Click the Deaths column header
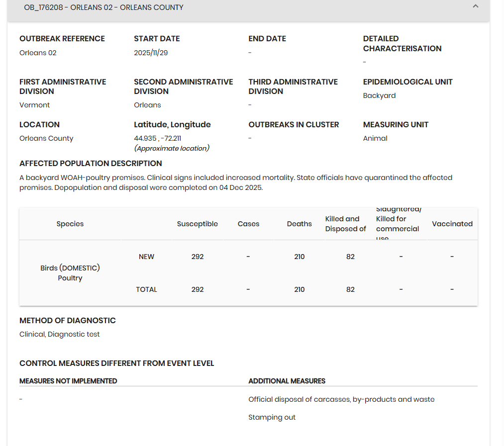This screenshot has width=504, height=446. pyautogui.click(x=299, y=224)
